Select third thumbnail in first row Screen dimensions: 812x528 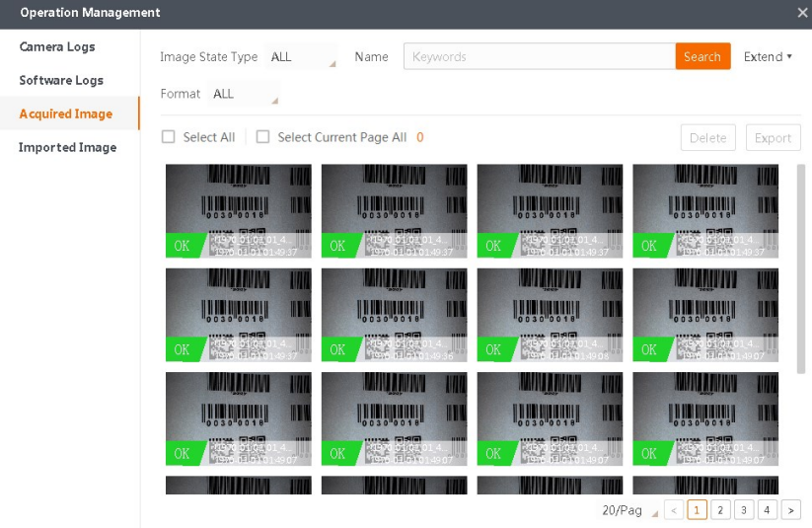(x=550, y=211)
